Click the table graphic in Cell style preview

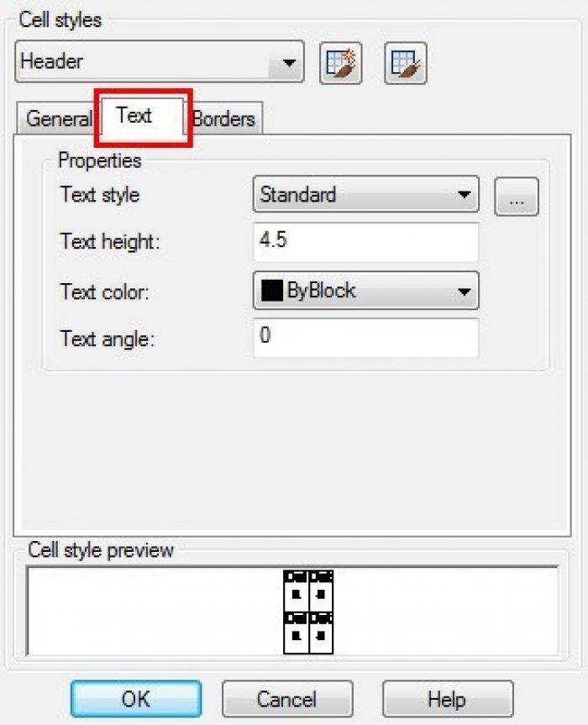coord(308,612)
